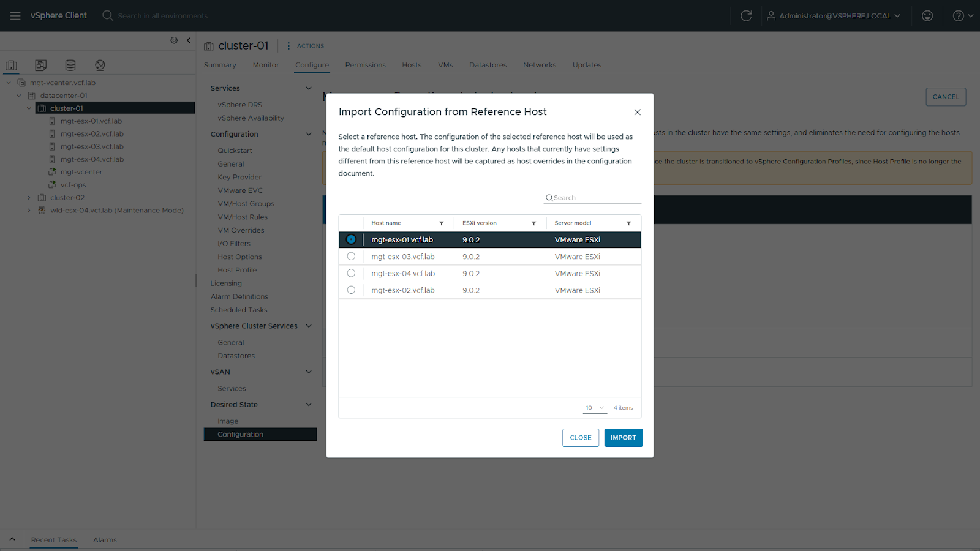This screenshot has width=980, height=551.
Task: Open the Administrator user account dropdown
Action: coord(834,16)
